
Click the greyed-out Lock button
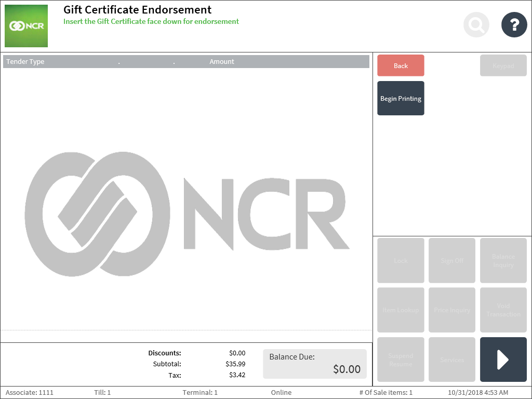click(401, 261)
